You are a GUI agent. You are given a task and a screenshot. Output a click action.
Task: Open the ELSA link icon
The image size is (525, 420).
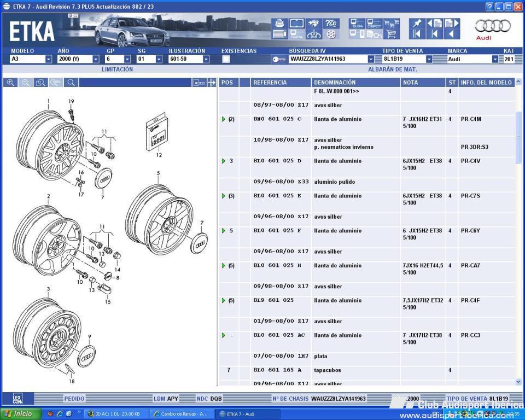357,23
